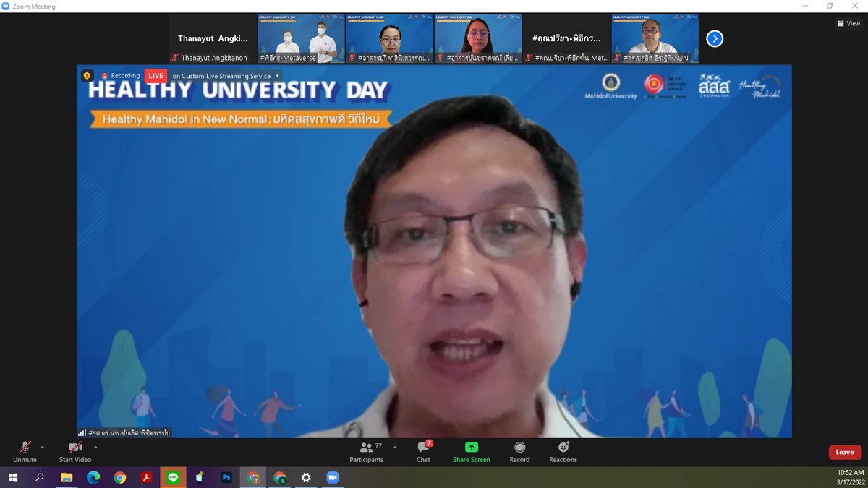Show next participants with the blue arrow

[x=715, y=38]
